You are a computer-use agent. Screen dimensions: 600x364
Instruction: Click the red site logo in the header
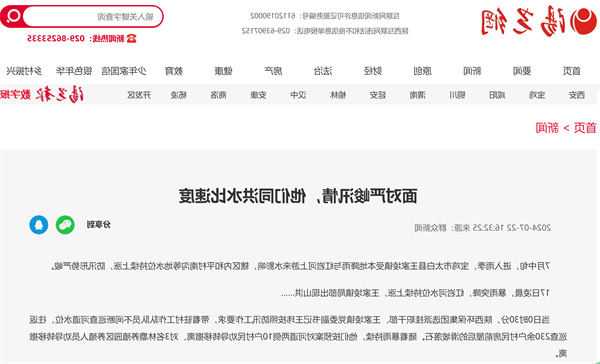click(x=538, y=22)
